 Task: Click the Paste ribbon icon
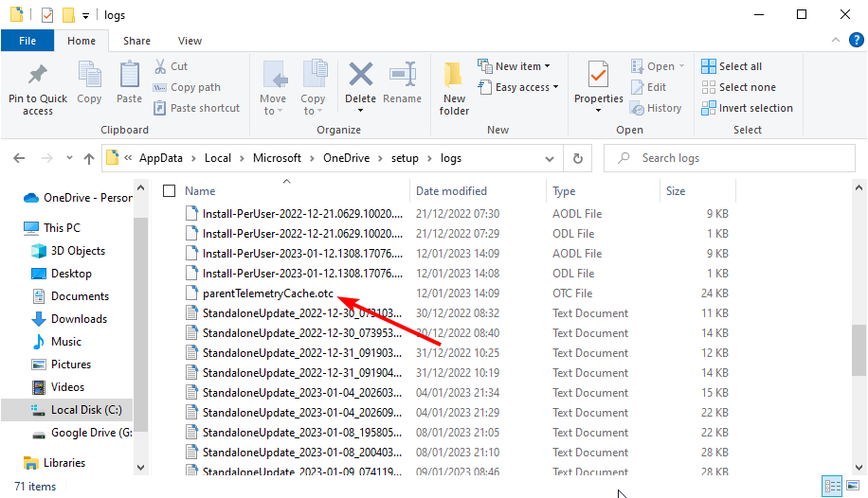click(x=130, y=74)
